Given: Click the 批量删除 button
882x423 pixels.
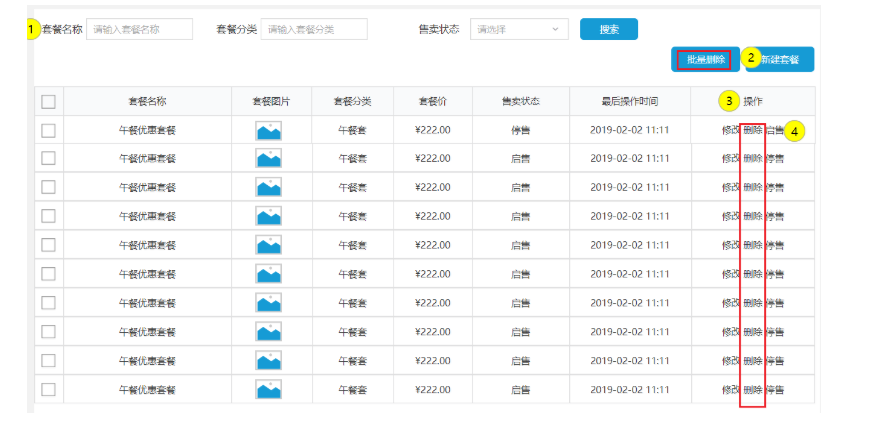Looking at the screenshot, I should (x=705, y=60).
